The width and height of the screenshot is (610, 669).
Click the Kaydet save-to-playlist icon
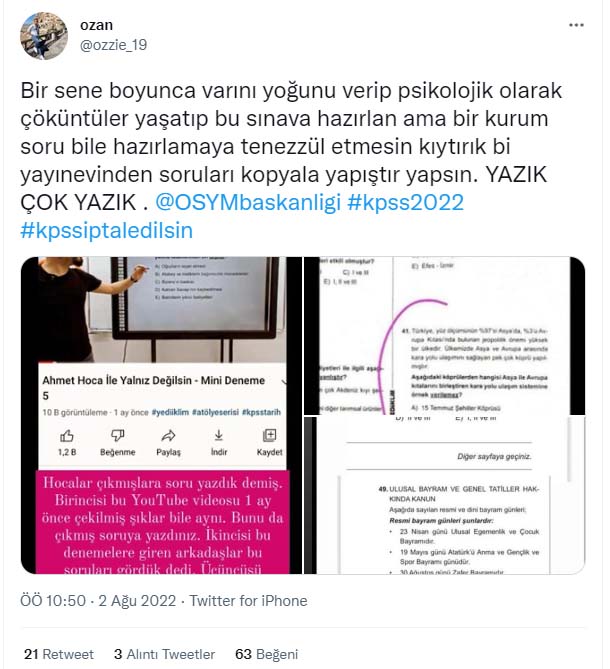[269, 436]
